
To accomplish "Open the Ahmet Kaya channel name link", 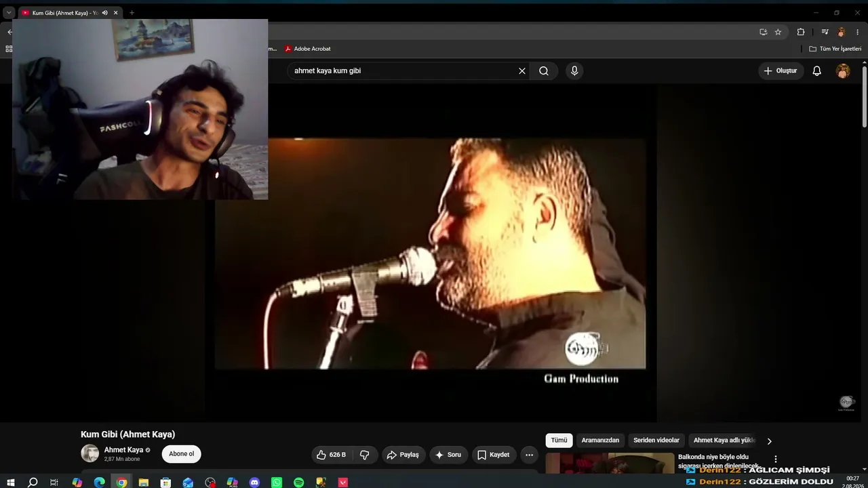I will (123, 450).
